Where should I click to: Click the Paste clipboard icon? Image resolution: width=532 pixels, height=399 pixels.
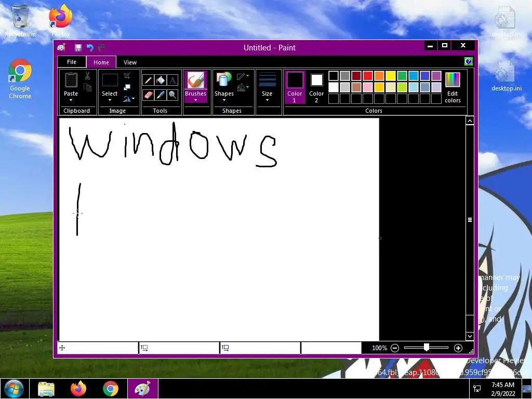point(71,81)
